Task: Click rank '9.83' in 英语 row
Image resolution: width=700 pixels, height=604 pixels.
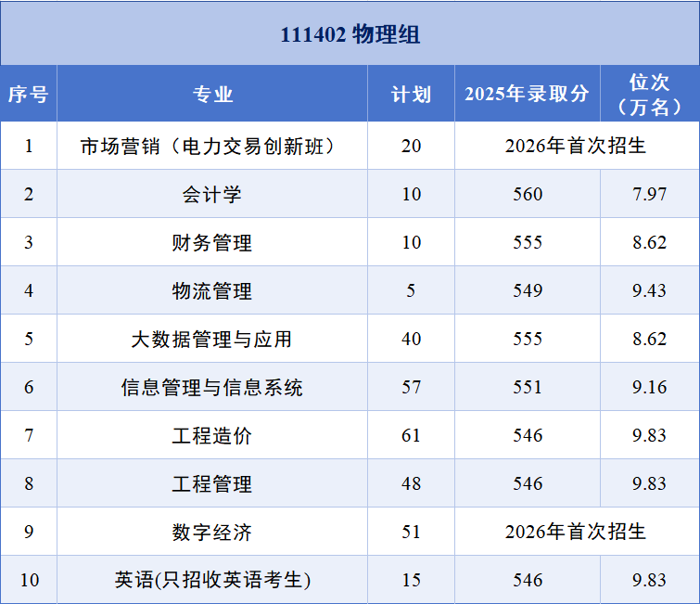Action: click(x=650, y=580)
